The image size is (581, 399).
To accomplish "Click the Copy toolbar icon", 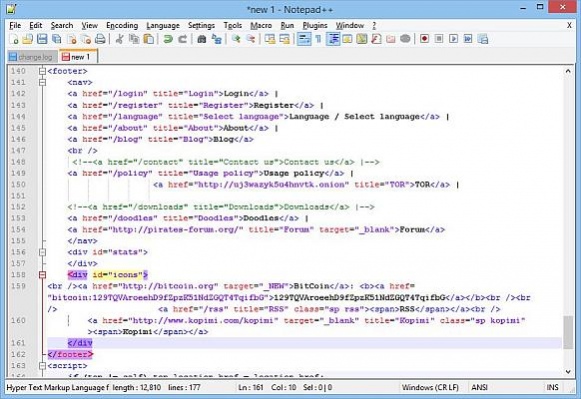I will [134, 39].
